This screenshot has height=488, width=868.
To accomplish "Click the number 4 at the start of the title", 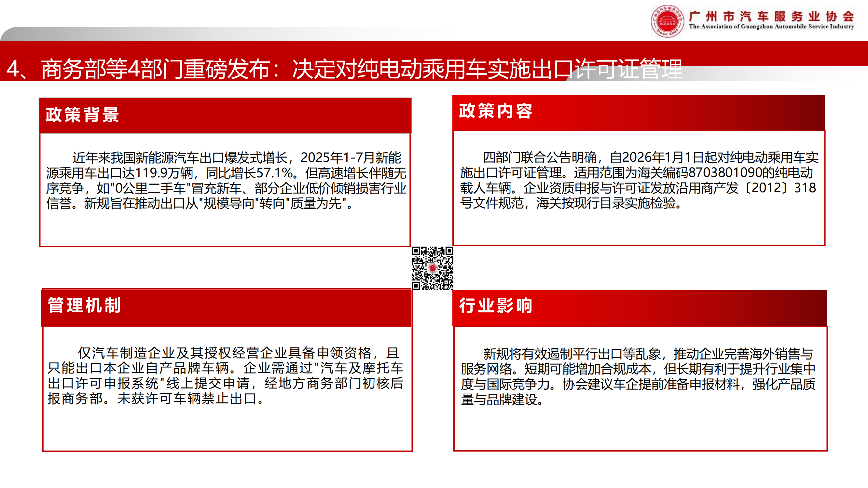I will (13, 69).
